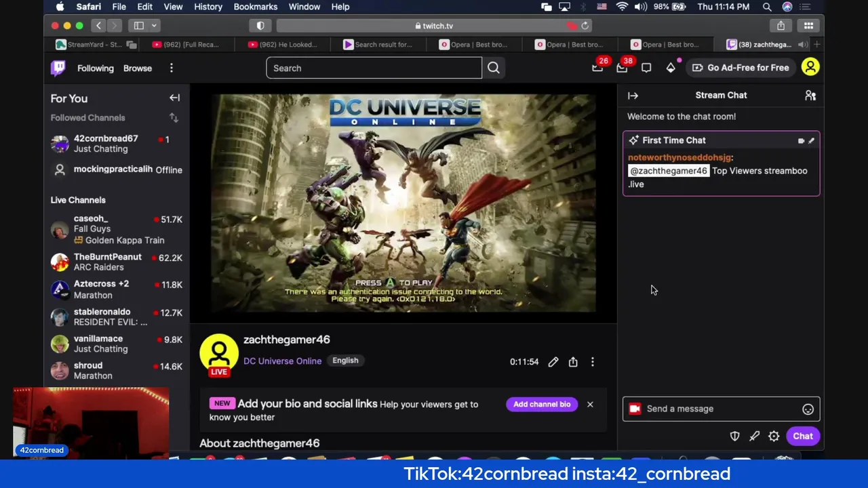Open chat settings gear

(774, 436)
